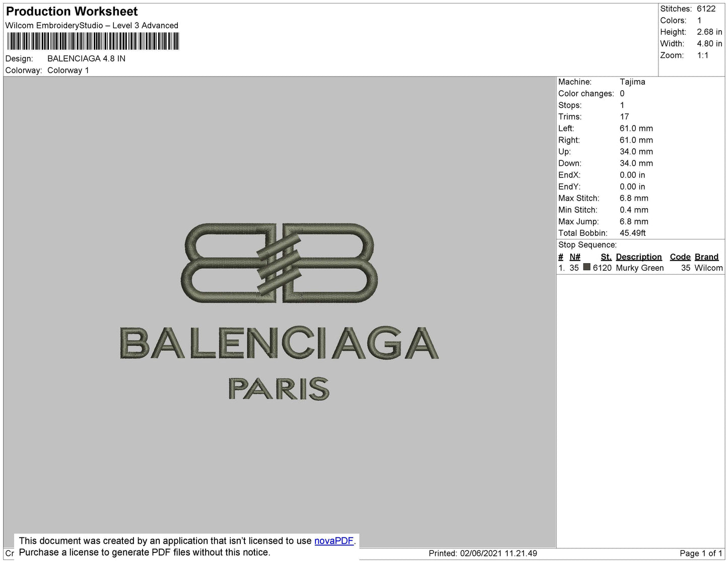This screenshot has height=563, width=728.
Task: Select the Trims value 17
Action: [624, 116]
